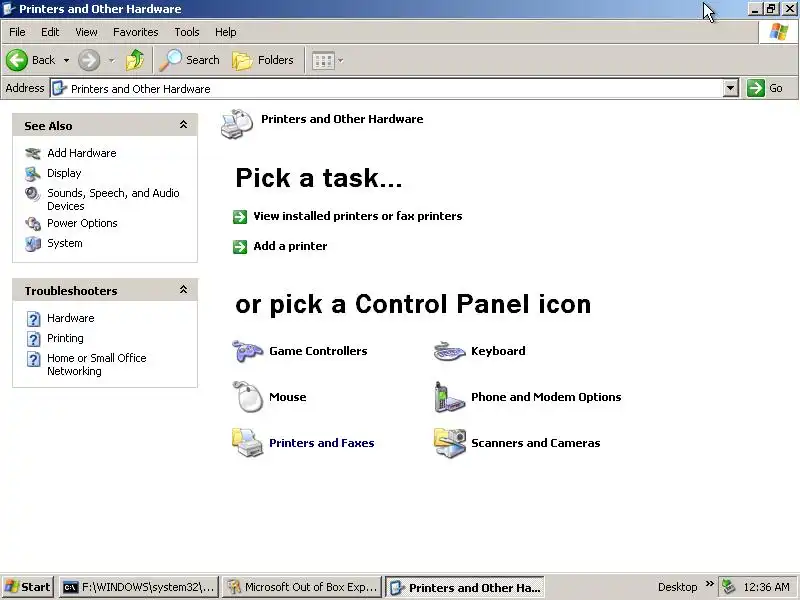Screen dimensions: 800x600
Task: Click the System icon in See Also
Action: (x=33, y=244)
